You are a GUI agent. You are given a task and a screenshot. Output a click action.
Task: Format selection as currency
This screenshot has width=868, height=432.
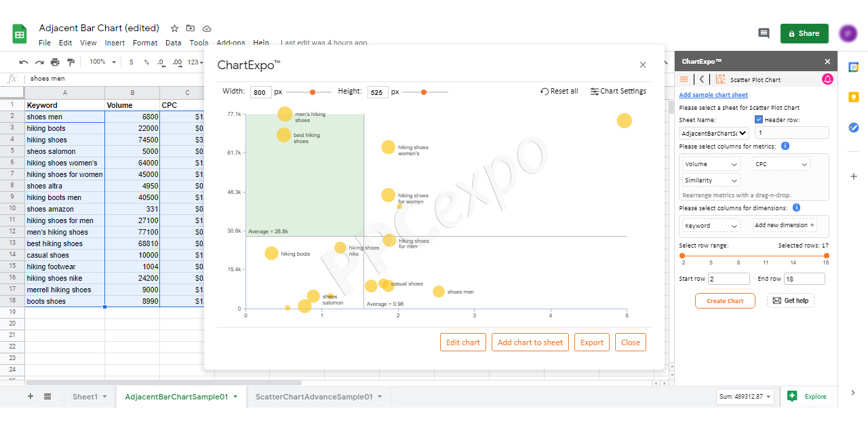coord(131,62)
